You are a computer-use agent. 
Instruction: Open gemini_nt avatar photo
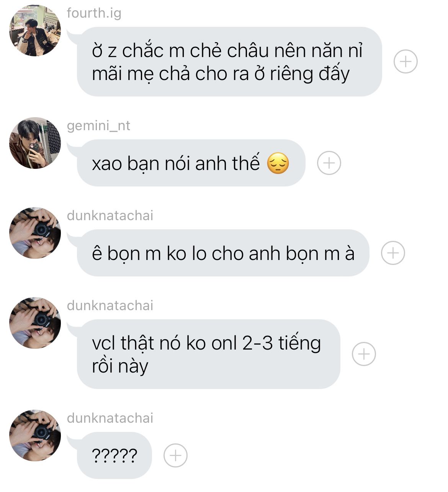point(35,143)
